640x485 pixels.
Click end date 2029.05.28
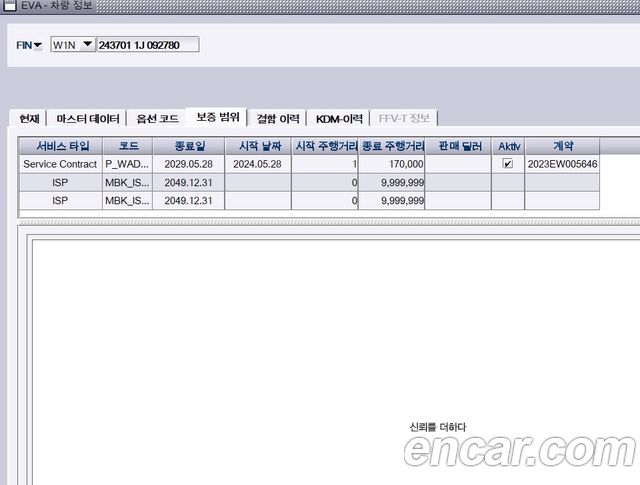coord(189,164)
